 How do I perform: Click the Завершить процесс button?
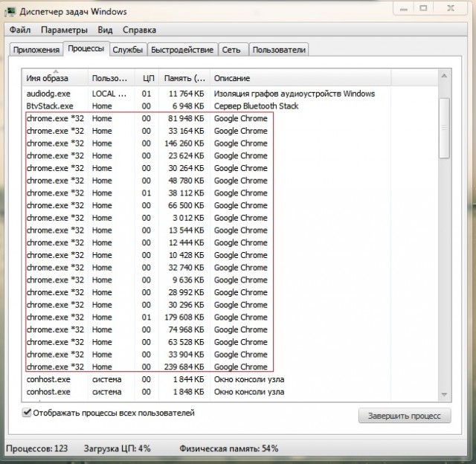(x=405, y=416)
